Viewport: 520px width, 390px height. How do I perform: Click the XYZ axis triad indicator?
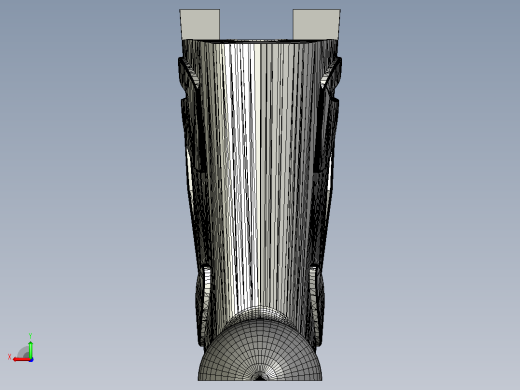(22, 348)
